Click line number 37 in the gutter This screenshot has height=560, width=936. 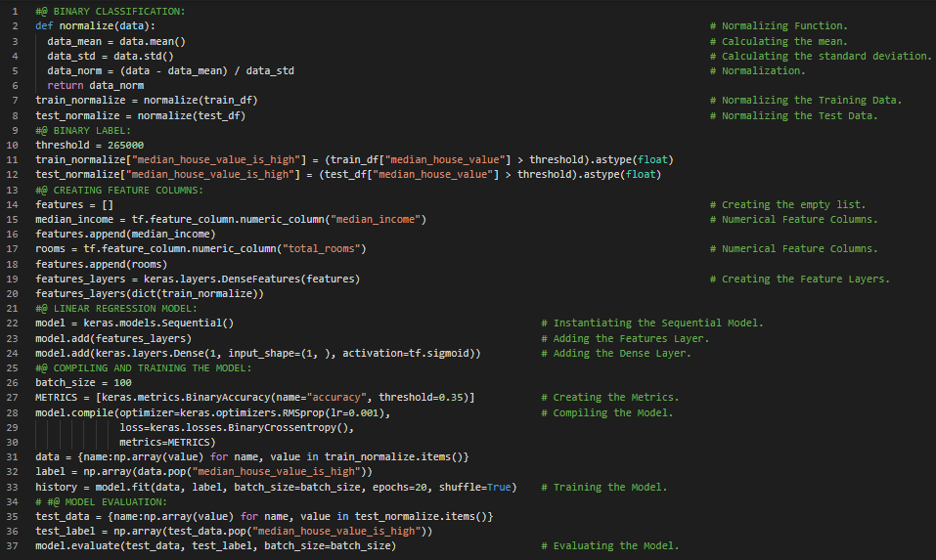coord(14,546)
